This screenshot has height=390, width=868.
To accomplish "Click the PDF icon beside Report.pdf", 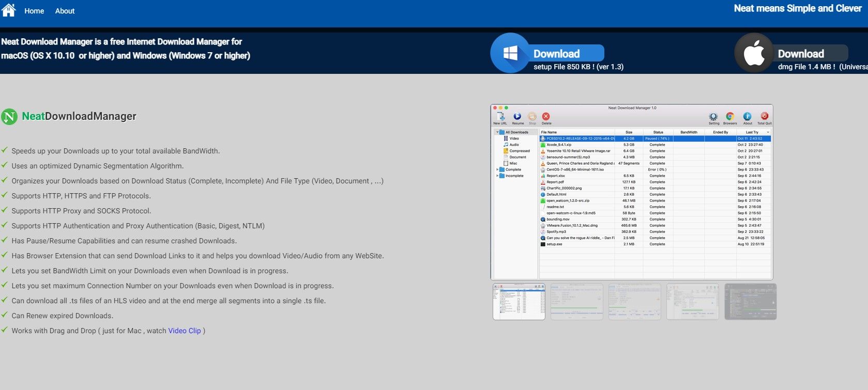I will pyautogui.click(x=543, y=182).
